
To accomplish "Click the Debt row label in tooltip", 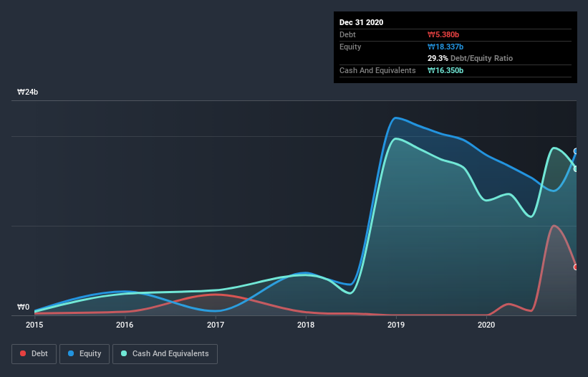I will point(347,34).
